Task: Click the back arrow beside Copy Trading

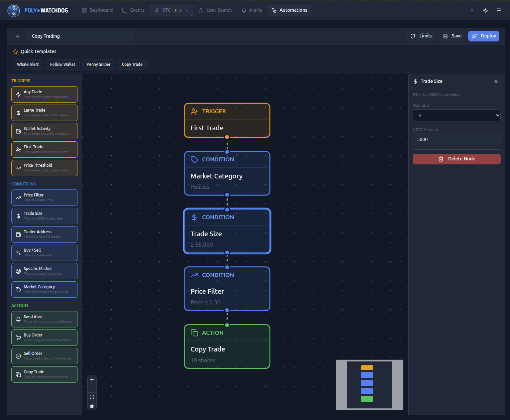Action: (x=18, y=36)
